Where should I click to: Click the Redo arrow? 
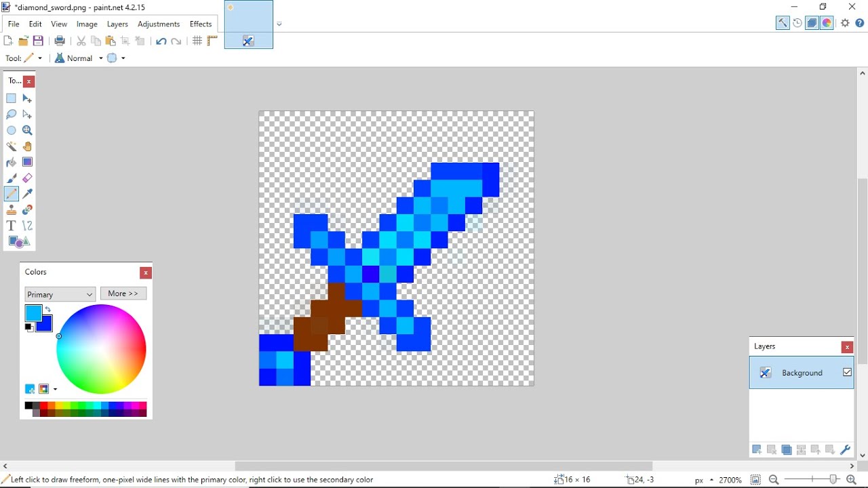pyautogui.click(x=177, y=42)
